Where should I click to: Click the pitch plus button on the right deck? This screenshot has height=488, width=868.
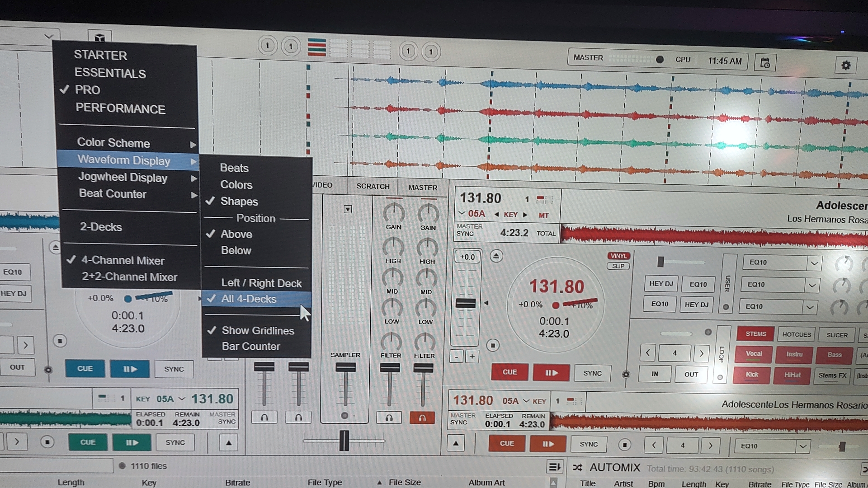tap(472, 357)
